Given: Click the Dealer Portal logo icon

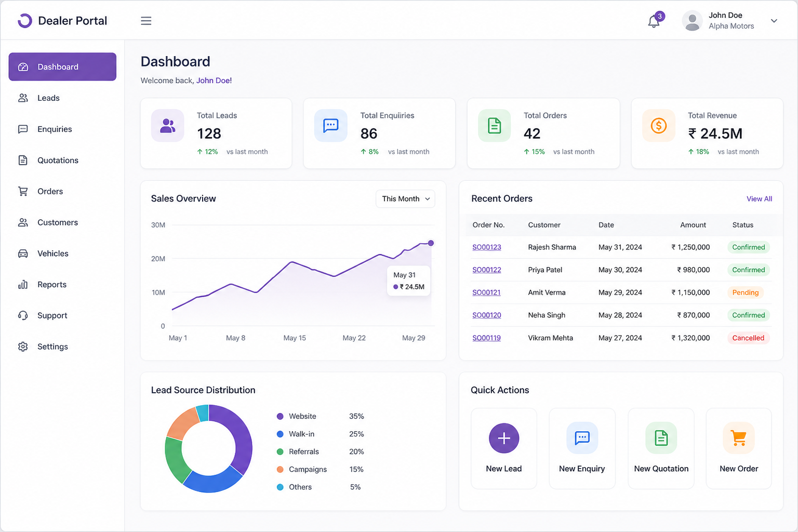Looking at the screenshot, I should click(x=24, y=21).
